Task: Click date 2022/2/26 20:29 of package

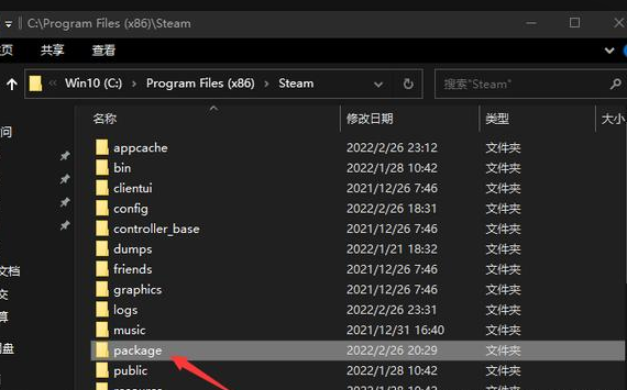Action: 392,350
